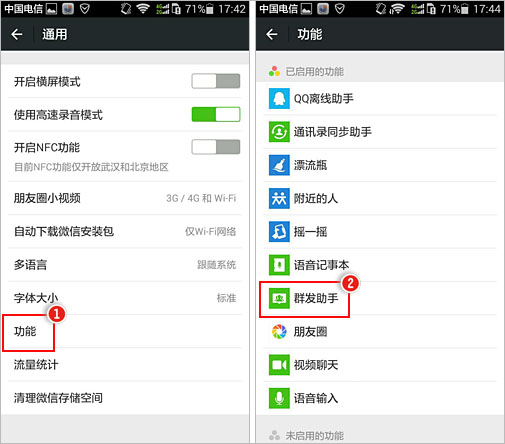Open the 朋友圈 colorful lens icon
Viewport: 505px width, 444px height.
(x=279, y=332)
